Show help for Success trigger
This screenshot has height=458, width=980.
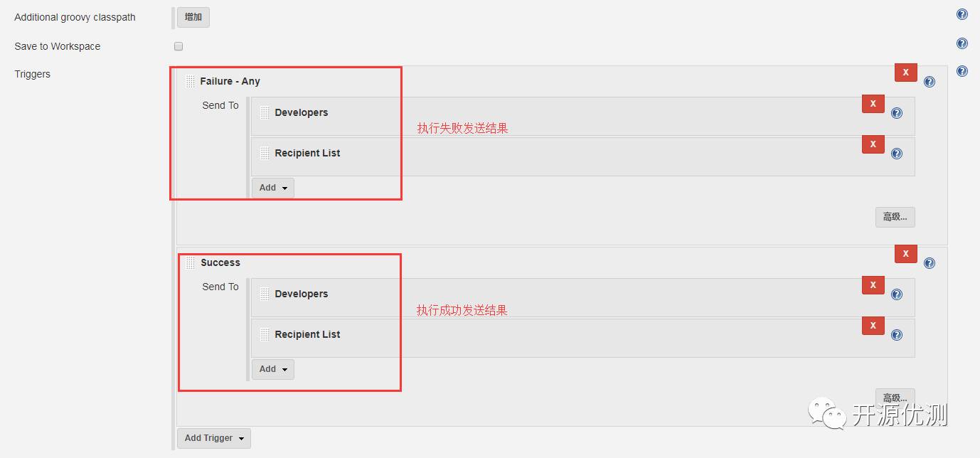point(930,263)
